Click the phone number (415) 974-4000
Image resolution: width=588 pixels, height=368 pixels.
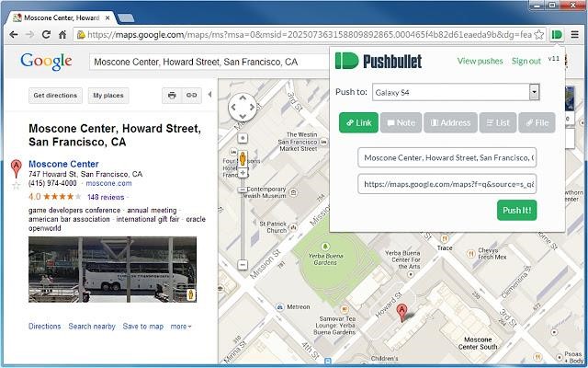coord(52,183)
